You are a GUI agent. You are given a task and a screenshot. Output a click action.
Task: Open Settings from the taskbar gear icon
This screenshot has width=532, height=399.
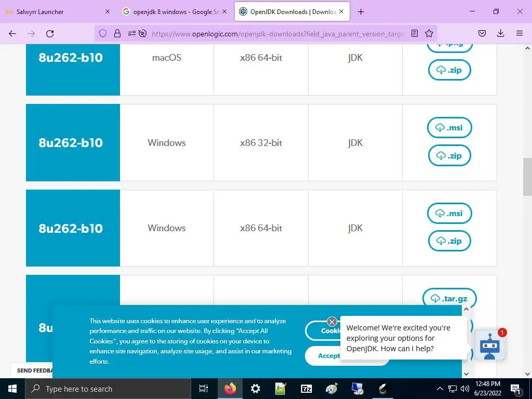pyautogui.click(x=255, y=389)
